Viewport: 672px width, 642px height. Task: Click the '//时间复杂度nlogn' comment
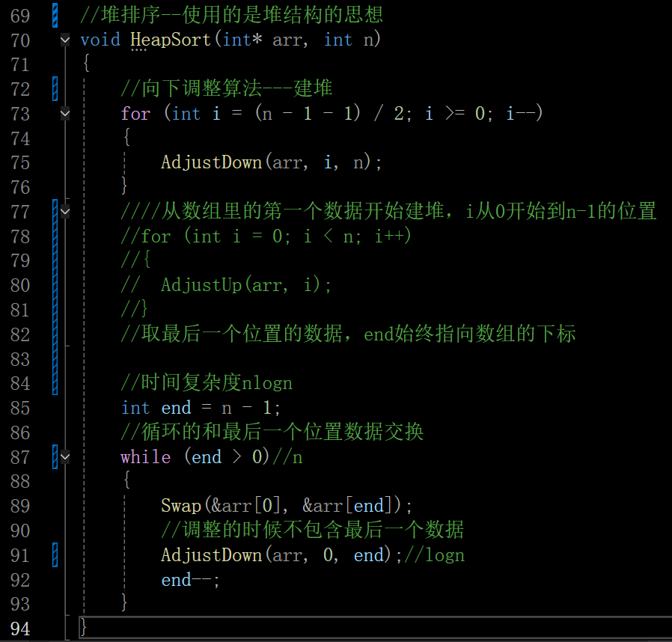tap(207, 382)
